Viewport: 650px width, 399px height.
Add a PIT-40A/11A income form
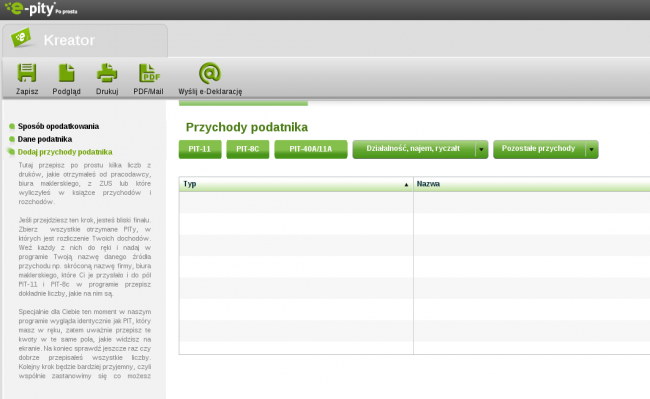click(310, 149)
